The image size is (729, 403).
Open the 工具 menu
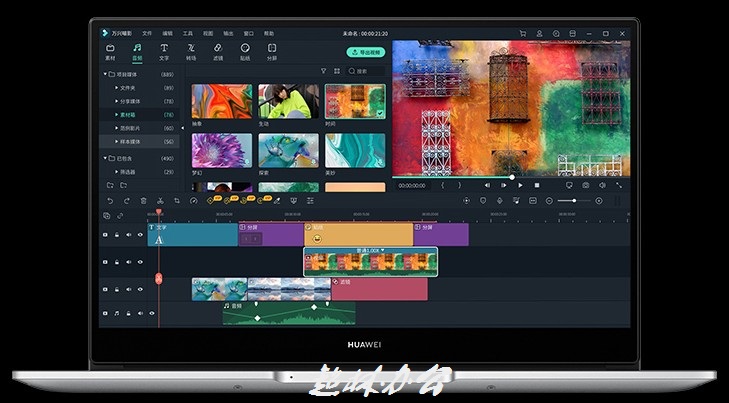coord(188,33)
